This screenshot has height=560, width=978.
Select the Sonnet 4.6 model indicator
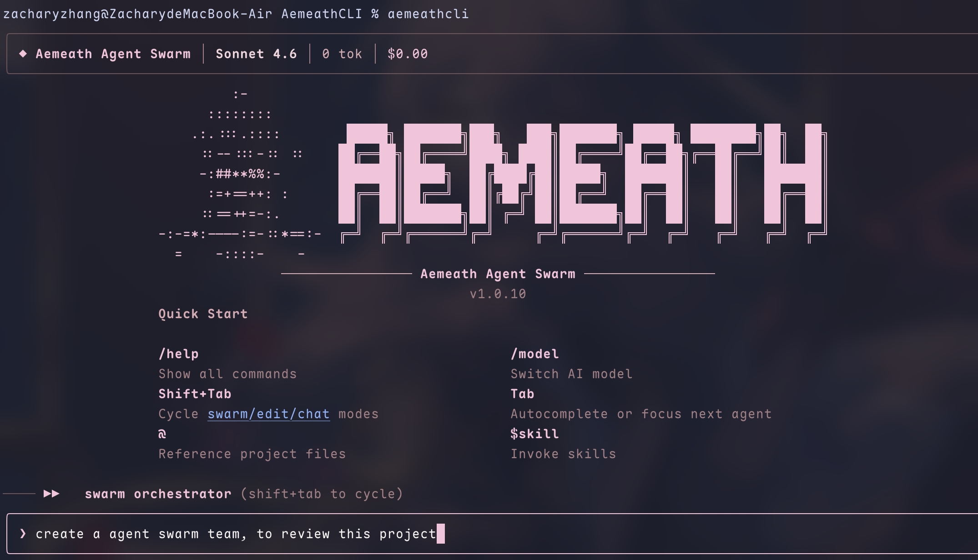pos(256,54)
